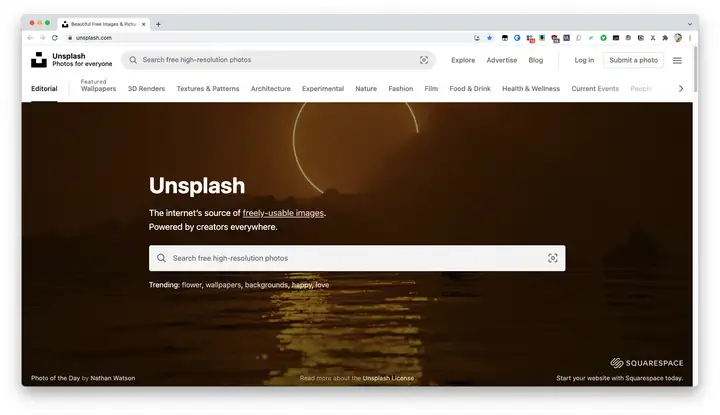Click the trending term happy
The image size is (720, 415).
click(x=302, y=285)
